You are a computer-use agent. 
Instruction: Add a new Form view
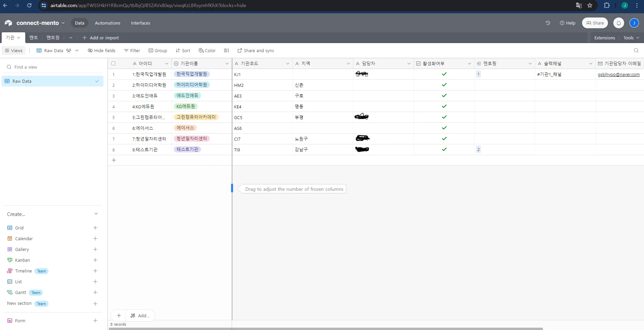tap(95, 321)
